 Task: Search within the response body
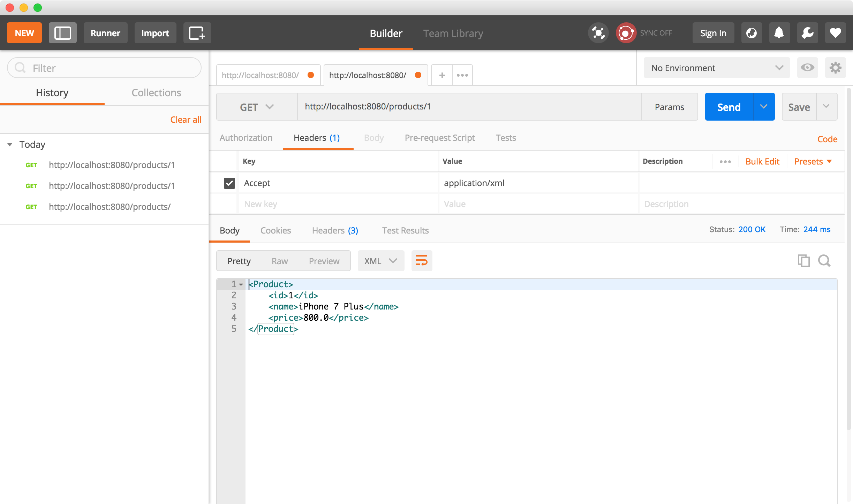pyautogui.click(x=824, y=261)
